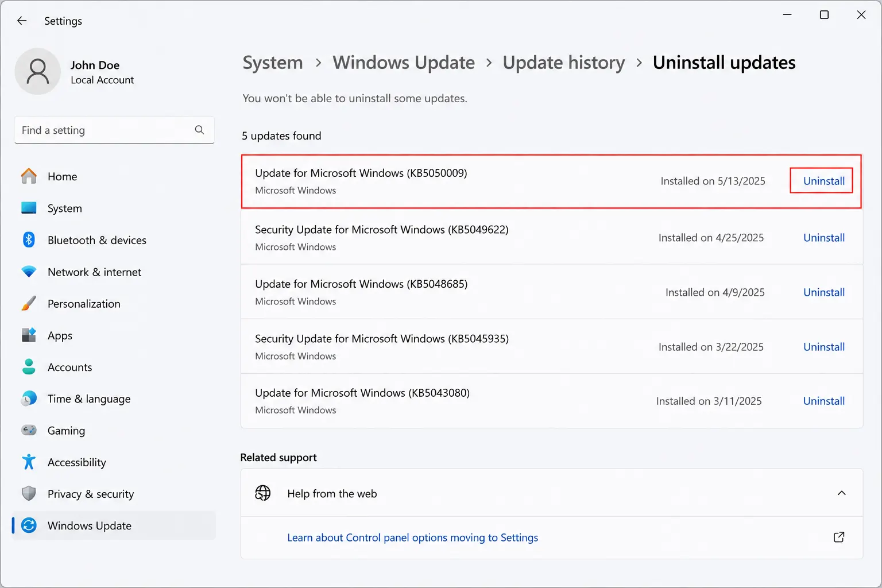882x588 pixels.
Task: Go to Update history breadcrumb
Action: click(x=564, y=63)
